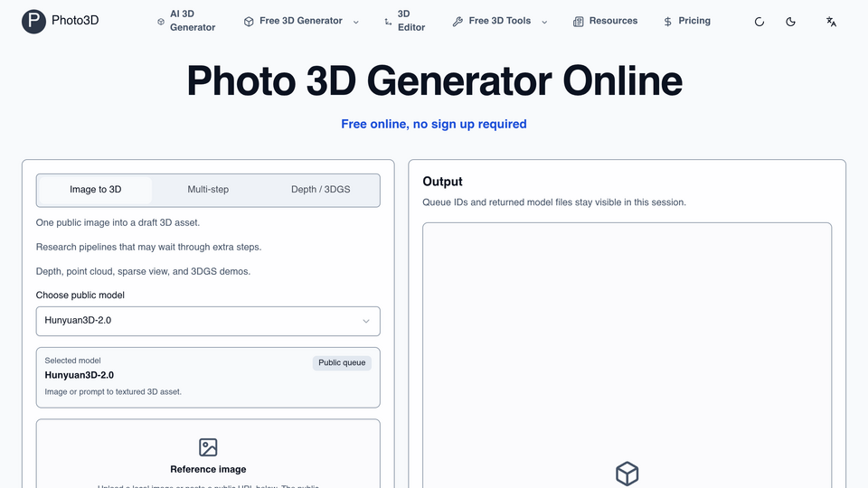This screenshot has height=488, width=868.
Task: Switch to the Depth / 3DGS tab
Action: pos(320,190)
